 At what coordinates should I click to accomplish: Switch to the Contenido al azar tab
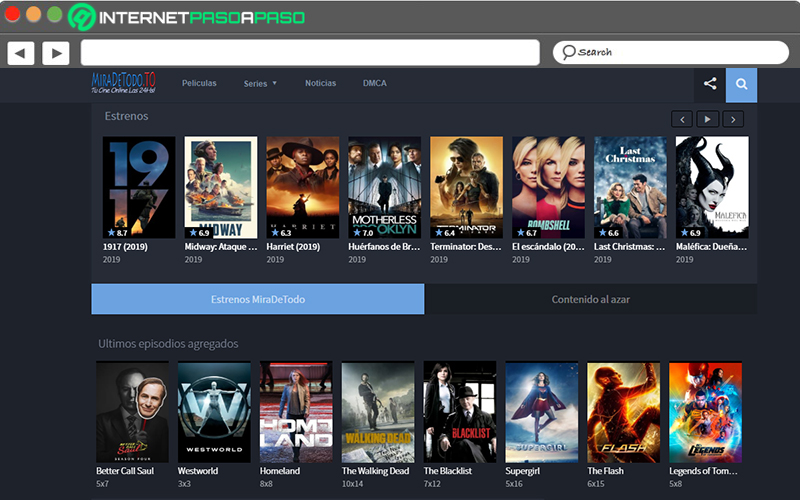[590, 299]
